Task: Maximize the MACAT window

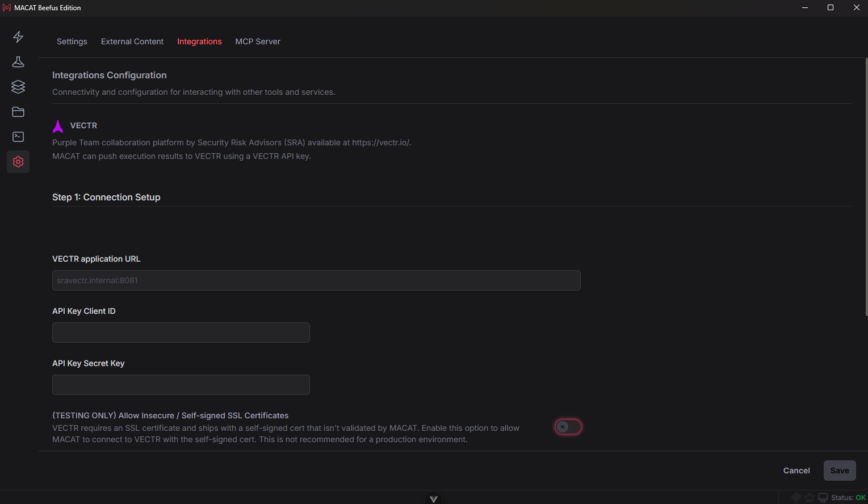Action: point(831,7)
